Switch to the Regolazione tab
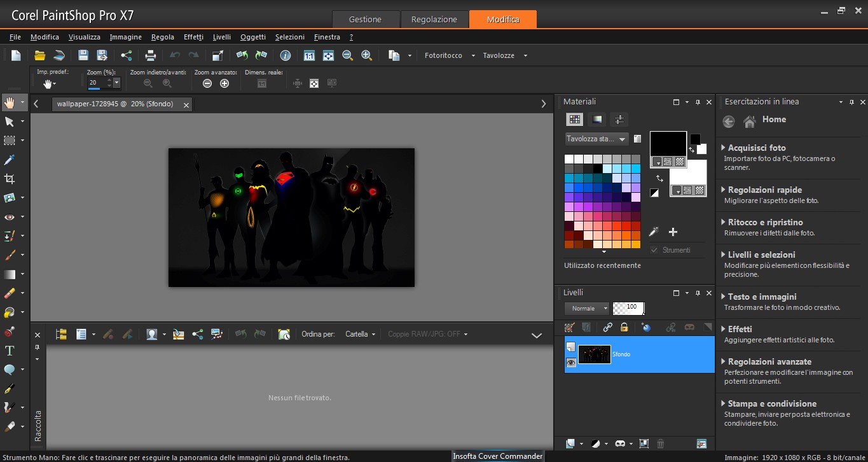This screenshot has width=868, height=462. pyautogui.click(x=434, y=19)
